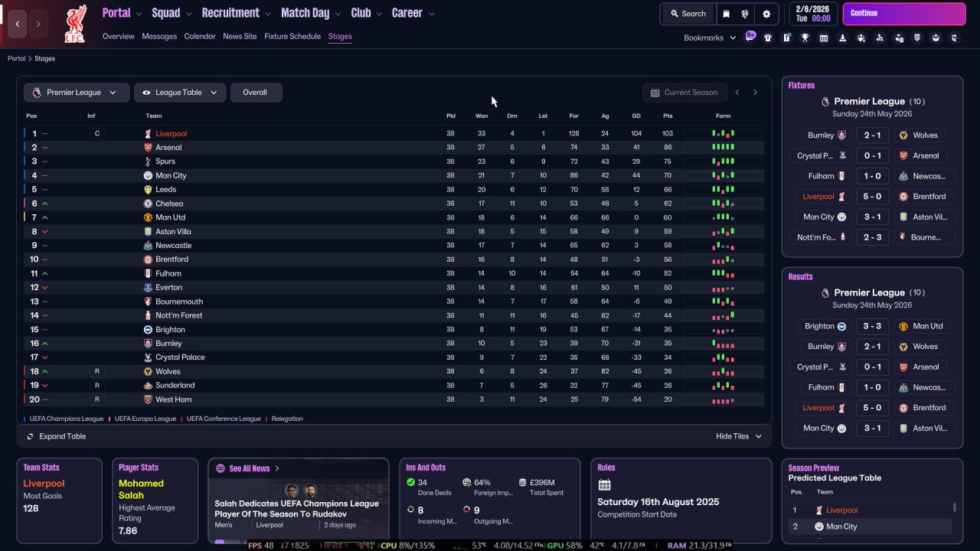Go forward using the right arrow
Image resolution: width=980 pixels, height=551 pixels.
coord(38,24)
